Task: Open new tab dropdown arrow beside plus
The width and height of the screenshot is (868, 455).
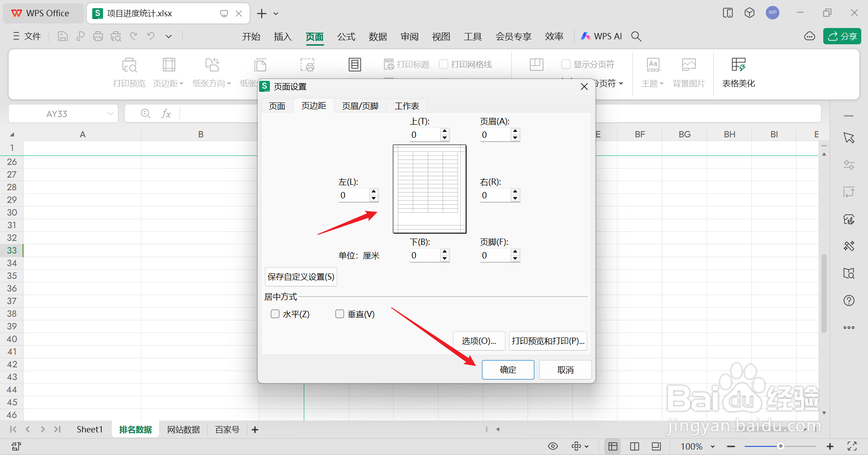Action: click(x=276, y=14)
